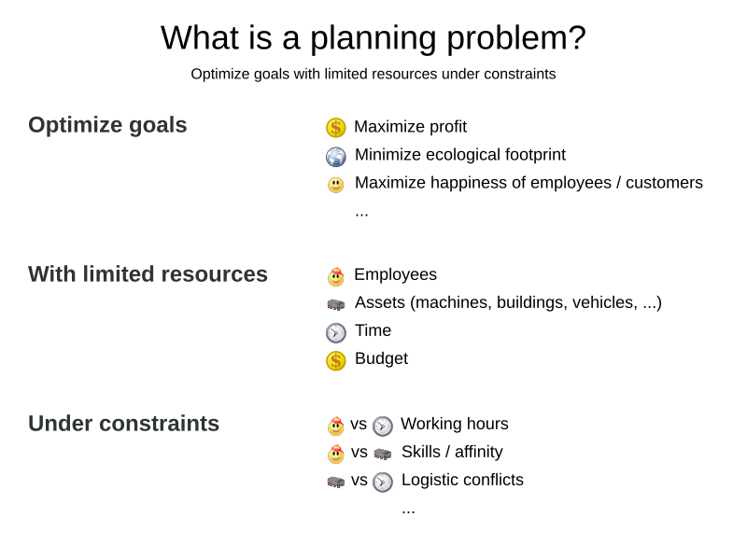Click the clock icon beside Time

(x=336, y=332)
